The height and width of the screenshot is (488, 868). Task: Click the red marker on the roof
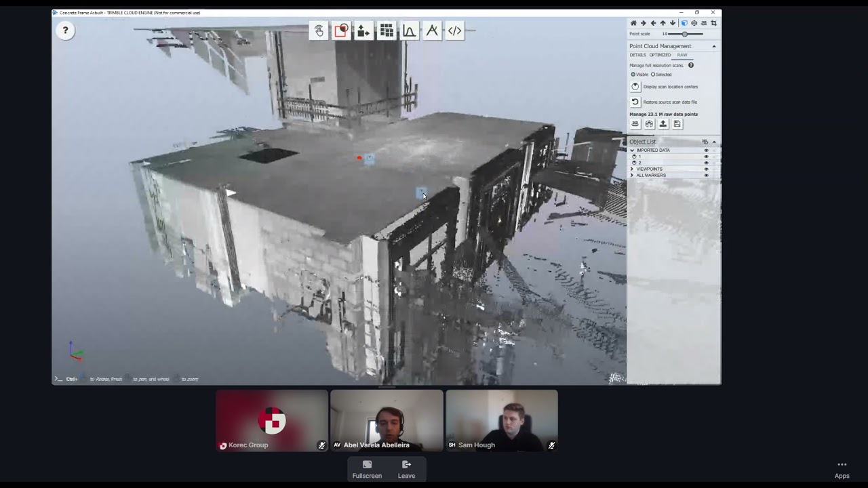coord(359,158)
